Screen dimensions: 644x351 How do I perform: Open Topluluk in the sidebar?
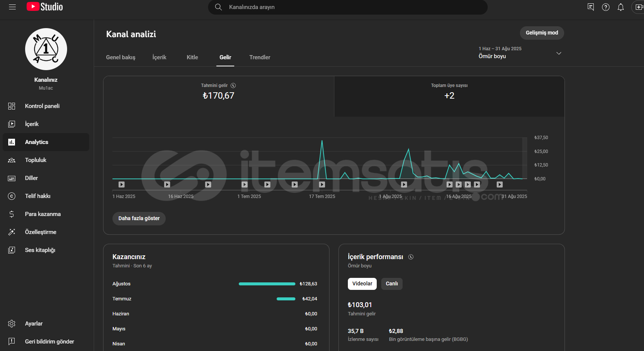(x=46, y=160)
